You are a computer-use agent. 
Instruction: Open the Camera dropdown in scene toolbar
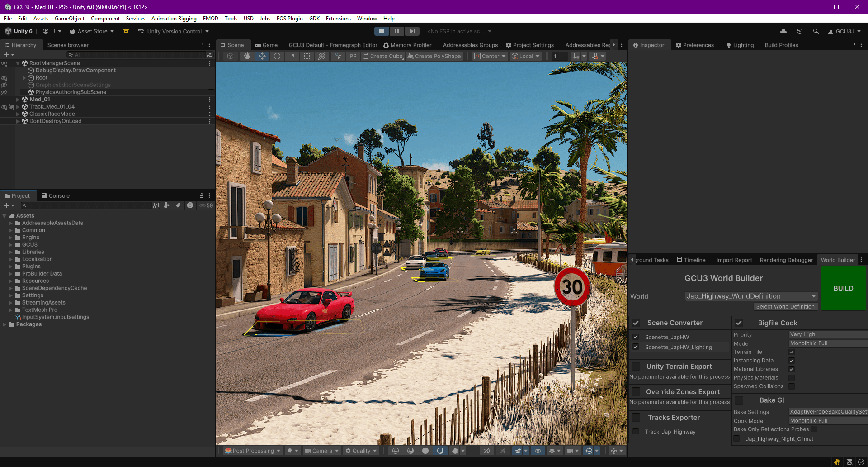coord(321,451)
